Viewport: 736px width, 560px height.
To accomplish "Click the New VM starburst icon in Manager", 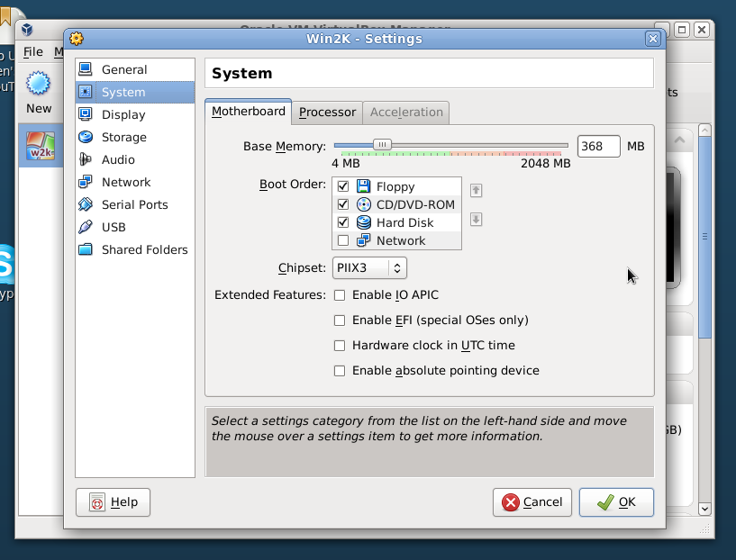I will (x=38, y=84).
